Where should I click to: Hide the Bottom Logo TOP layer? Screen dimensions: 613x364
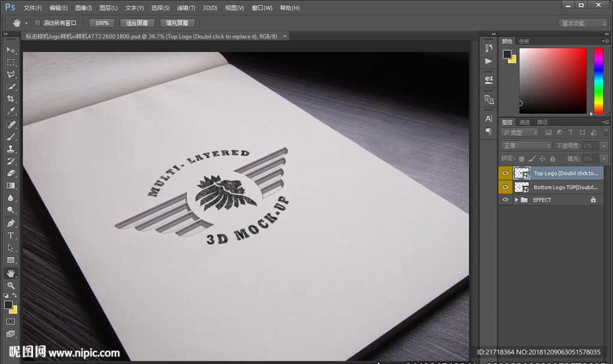pyautogui.click(x=505, y=187)
